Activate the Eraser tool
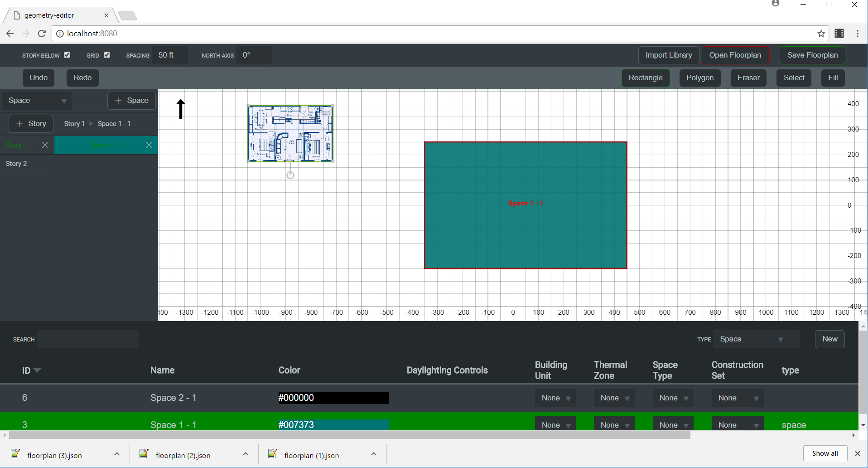 coord(748,78)
